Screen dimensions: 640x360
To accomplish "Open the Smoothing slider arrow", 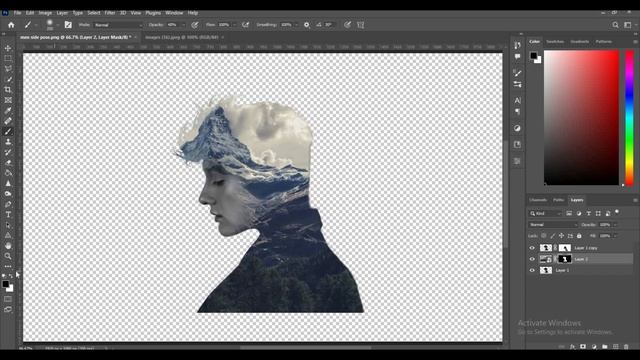I will pyautogui.click(x=297, y=25).
